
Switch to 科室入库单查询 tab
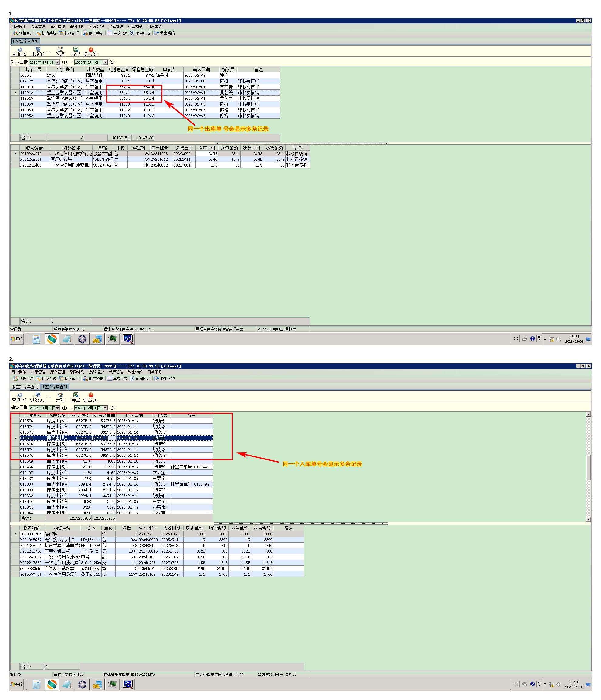(x=54, y=386)
